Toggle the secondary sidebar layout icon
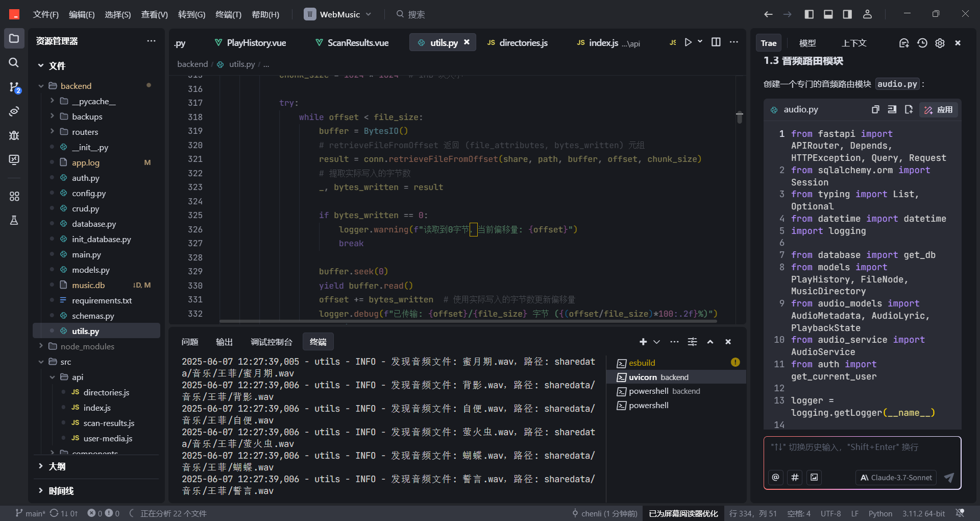The height and width of the screenshot is (521, 980). 847,14
